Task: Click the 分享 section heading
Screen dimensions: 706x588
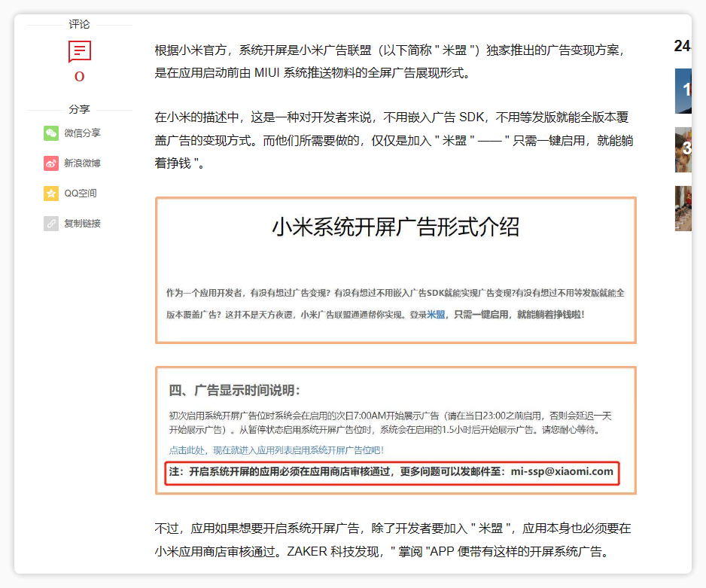Action: [79, 109]
